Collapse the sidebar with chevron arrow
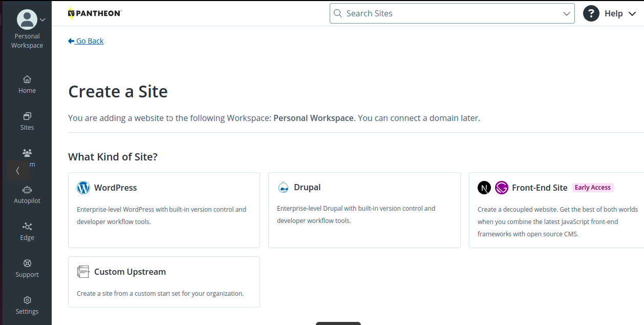This screenshot has width=644, height=325. [x=18, y=171]
